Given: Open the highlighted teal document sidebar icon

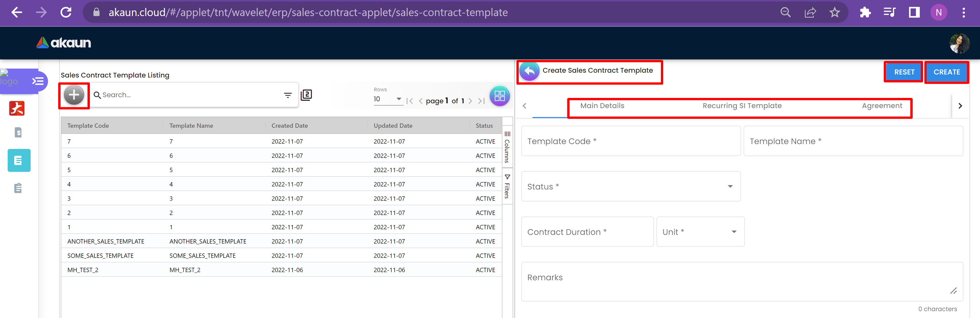Looking at the screenshot, I should pos(19,160).
